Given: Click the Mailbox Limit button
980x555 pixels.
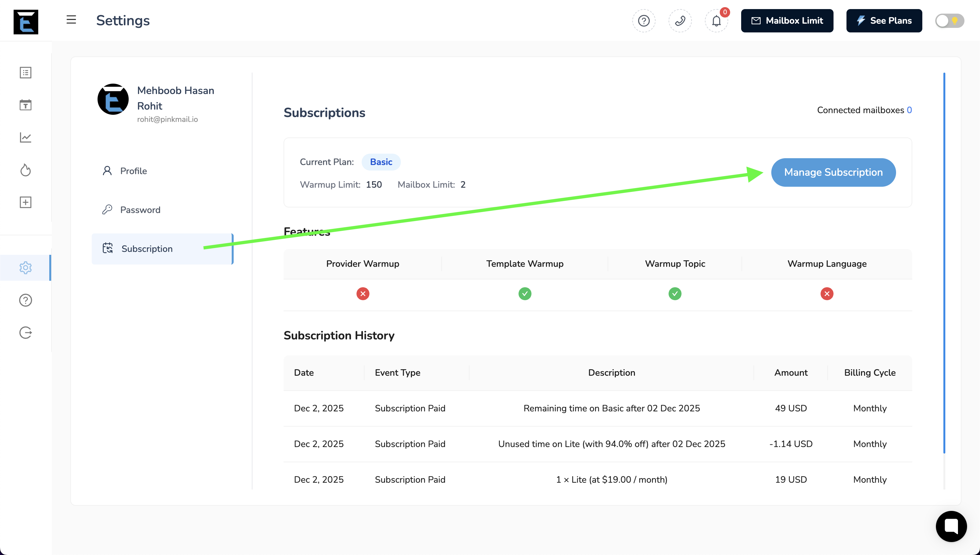Looking at the screenshot, I should pos(787,20).
